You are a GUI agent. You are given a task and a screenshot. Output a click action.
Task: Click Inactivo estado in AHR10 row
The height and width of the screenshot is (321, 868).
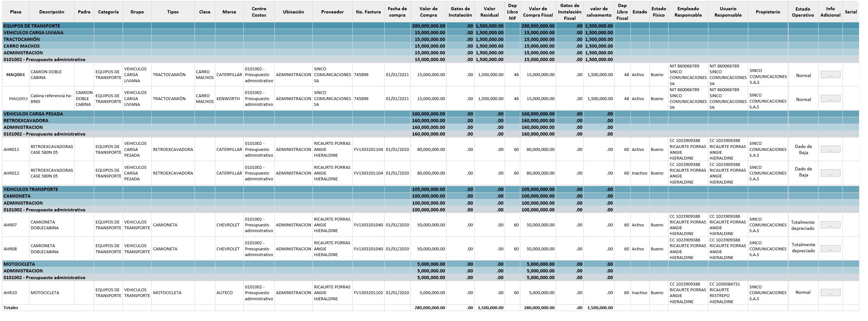tap(640, 293)
